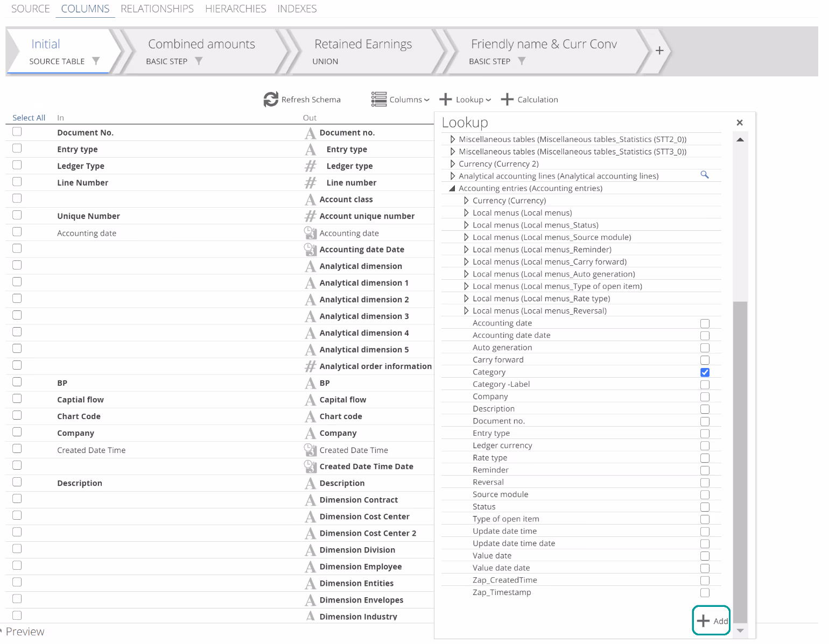The height and width of the screenshot is (644, 829).
Task: Uncheck the Category lookup checkbox
Action: click(x=705, y=372)
